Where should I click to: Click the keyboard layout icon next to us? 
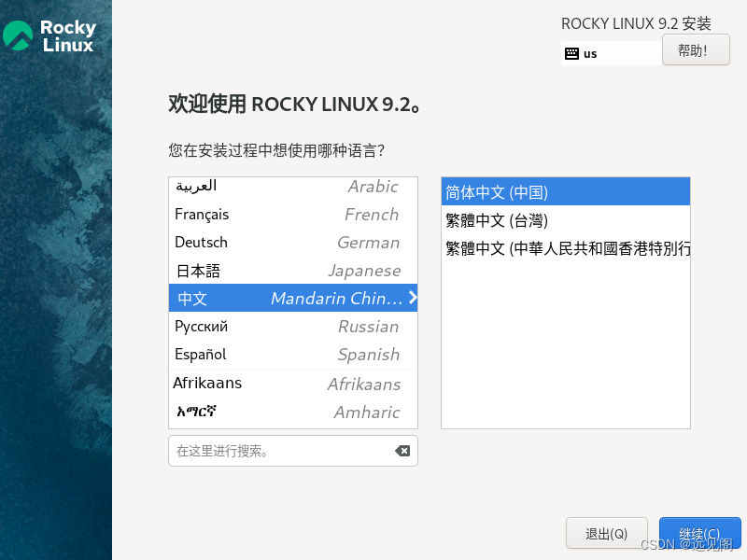pyautogui.click(x=571, y=53)
